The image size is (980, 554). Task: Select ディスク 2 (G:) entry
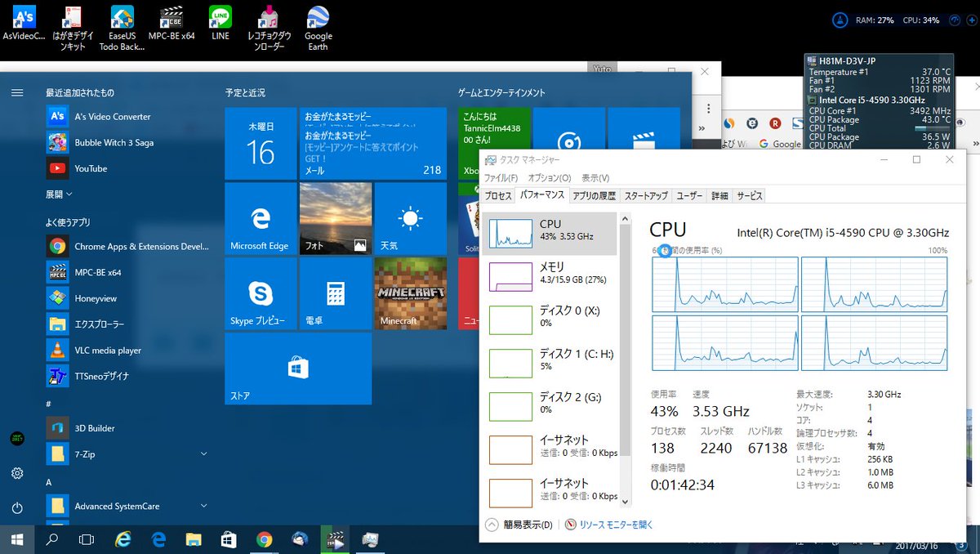(550, 407)
